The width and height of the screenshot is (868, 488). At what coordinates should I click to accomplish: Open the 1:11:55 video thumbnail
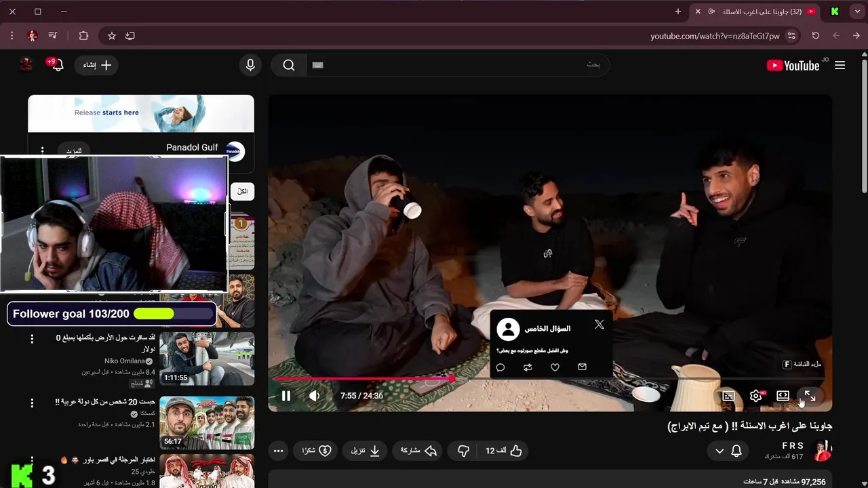pos(207,359)
